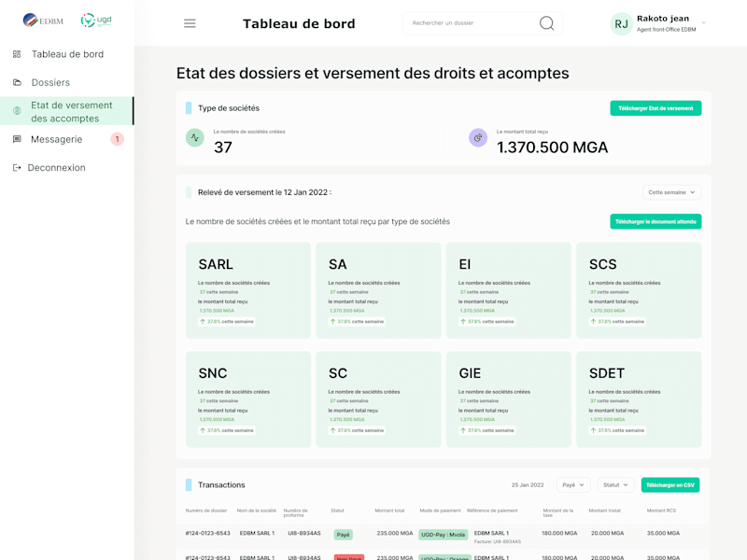Click the search magnifier icon
Viewport: 747px width, 560px height.
[546, 22]
